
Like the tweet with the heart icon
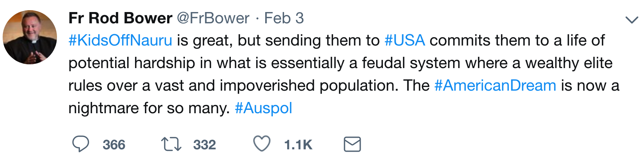click(261, 144)
